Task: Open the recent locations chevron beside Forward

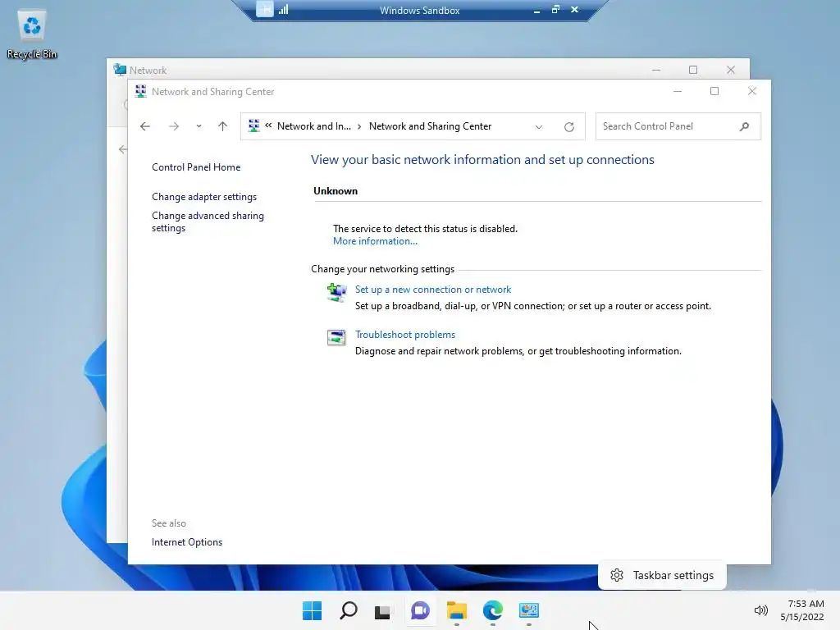Action: 199,126
